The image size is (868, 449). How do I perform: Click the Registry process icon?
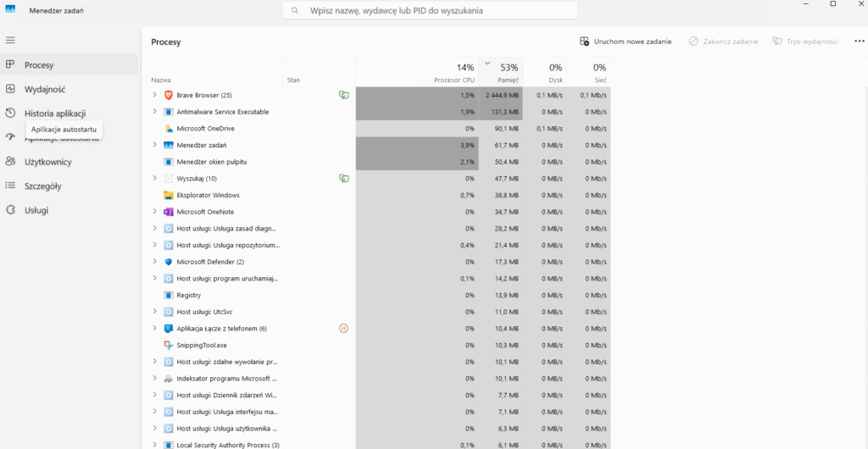coord(169,296)
